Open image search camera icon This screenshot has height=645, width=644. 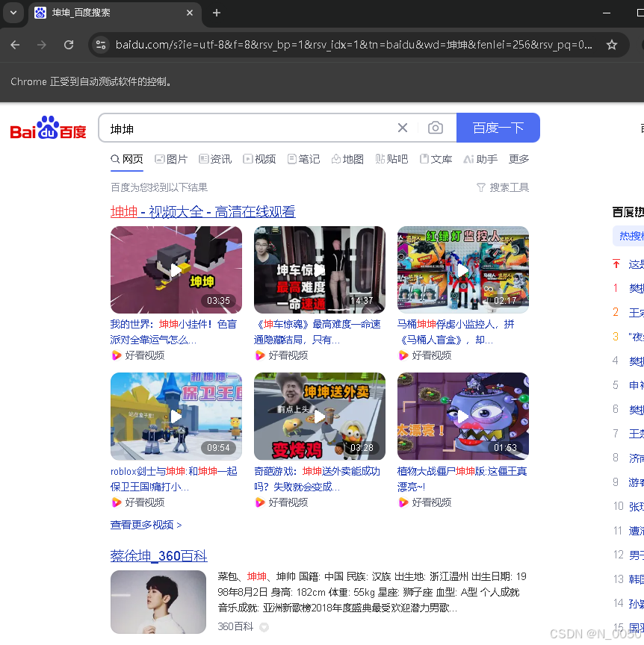coord(436,128)
